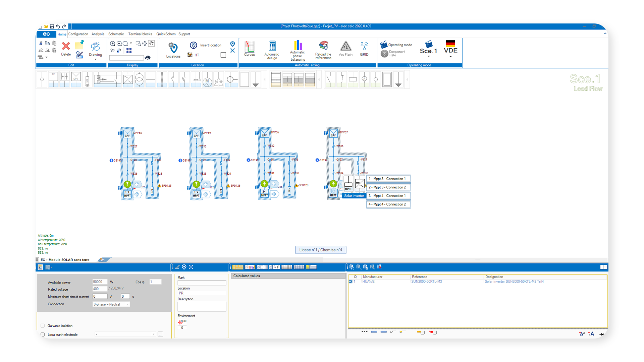Open the Curves tool
This screenshot has height=362, width=644.
[x=249, y=47]
